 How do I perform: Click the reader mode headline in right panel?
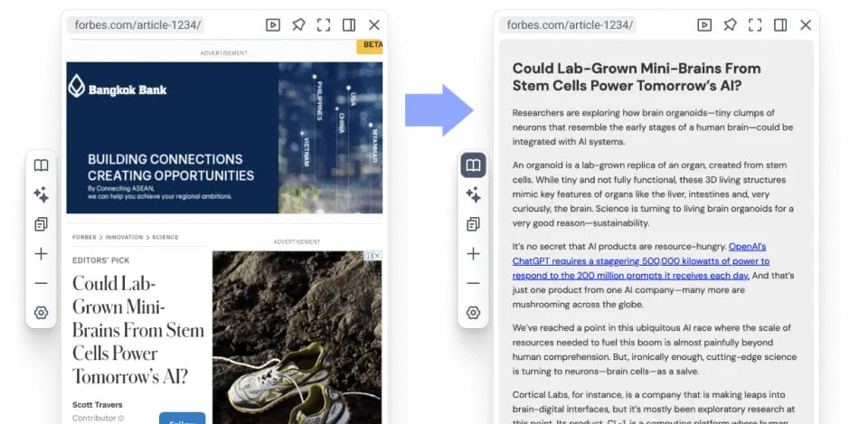click(x=637, y=77)
